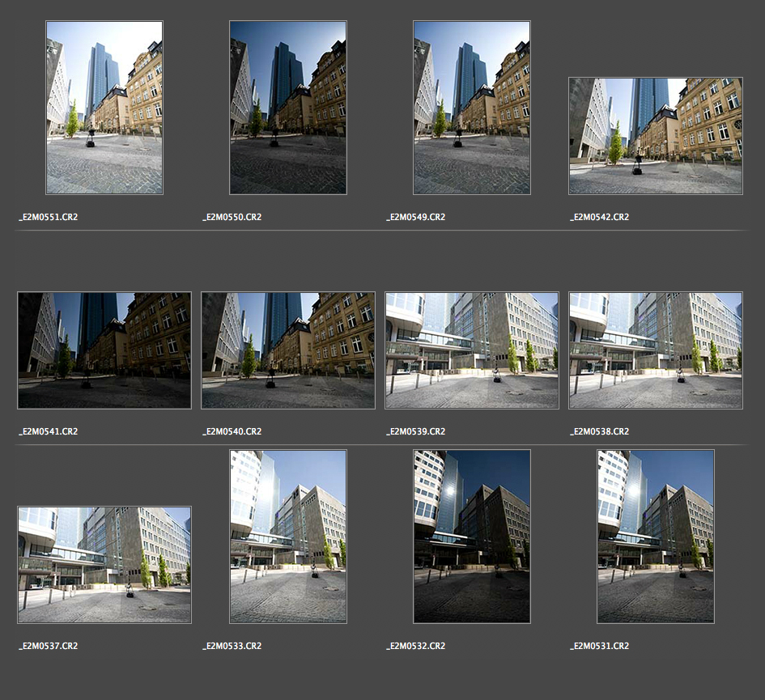Image resolution: width=765 pixels, height=700 pixels.
Task: Click the _E2M0539.CR2 filename label
Action: point(415,431)
